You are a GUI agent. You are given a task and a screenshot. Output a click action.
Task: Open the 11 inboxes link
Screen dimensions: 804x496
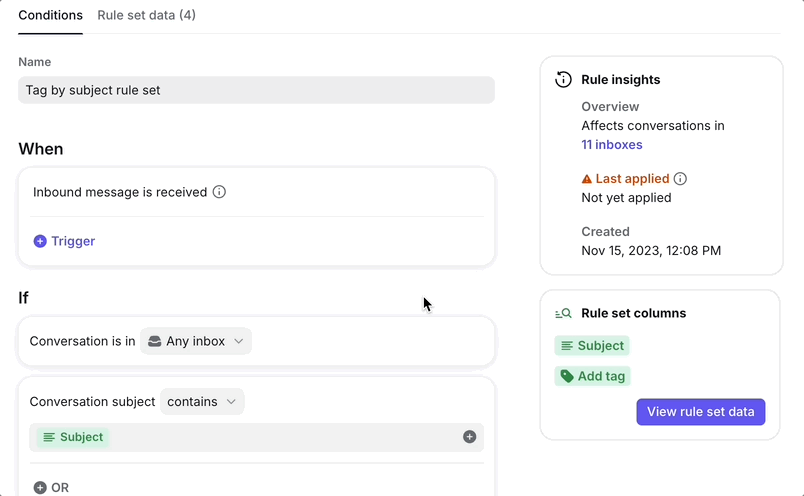(x=612, y=145)
